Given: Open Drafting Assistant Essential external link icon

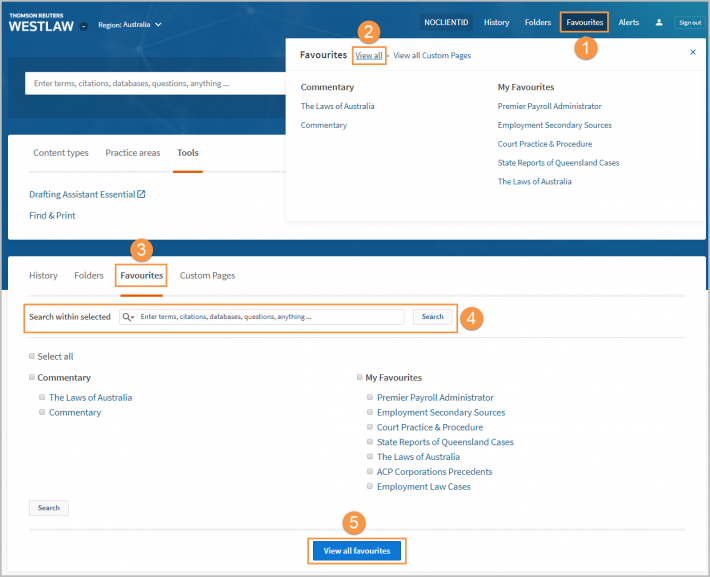Looking at the screenshot, I should [x=141, y=194].
